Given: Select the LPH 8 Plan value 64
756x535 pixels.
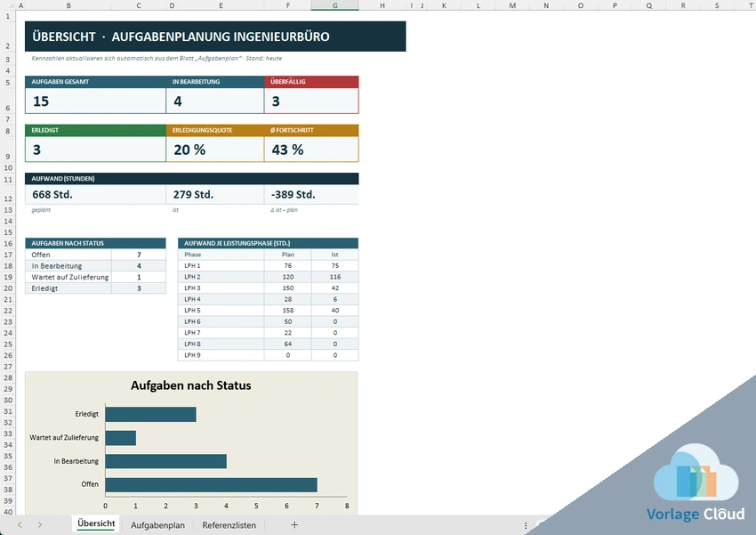Looking at the screenshot, I should [x=288, y=344].
